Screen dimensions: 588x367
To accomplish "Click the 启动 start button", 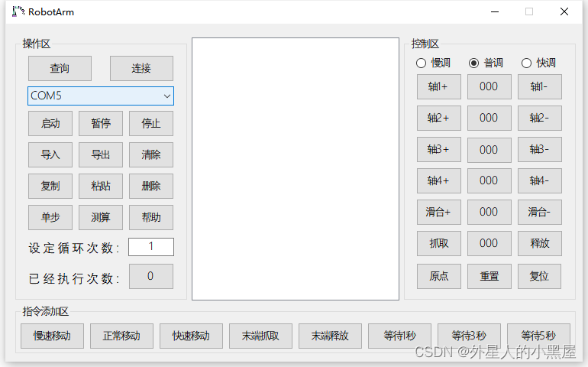I will [x=50, y=123].
